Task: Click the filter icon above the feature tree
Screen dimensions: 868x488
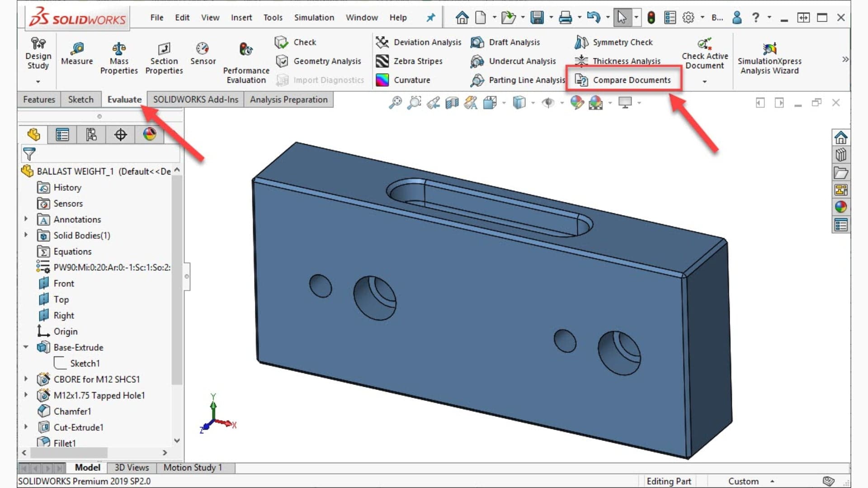Action: [x=29, y=154]
